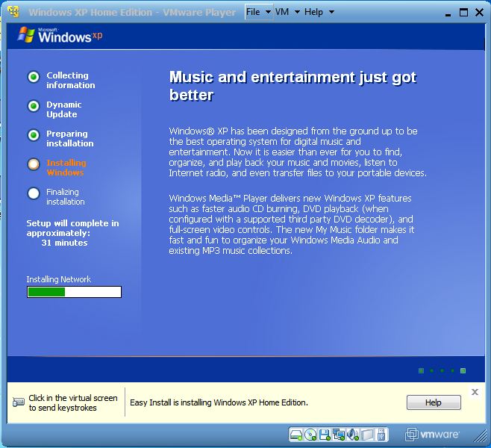Minimize the VMware Player window
Screen dimensions: 491x448
(x=448, y=13)
